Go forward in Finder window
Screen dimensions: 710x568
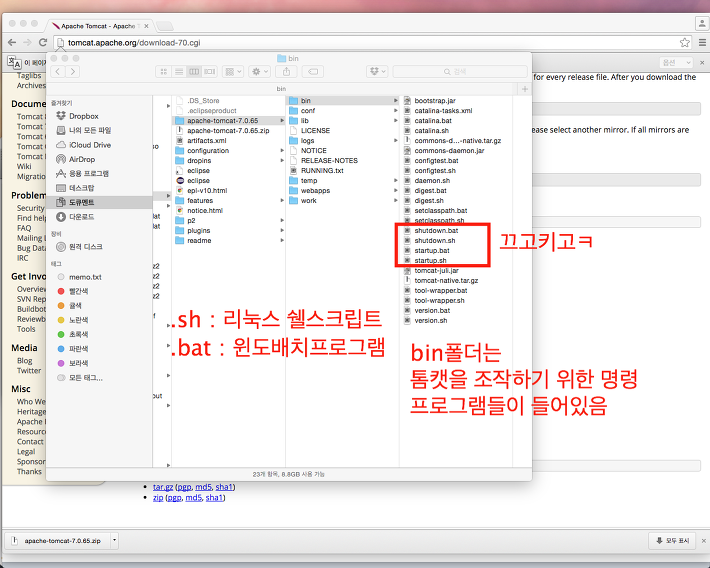(x=73, y=72)
